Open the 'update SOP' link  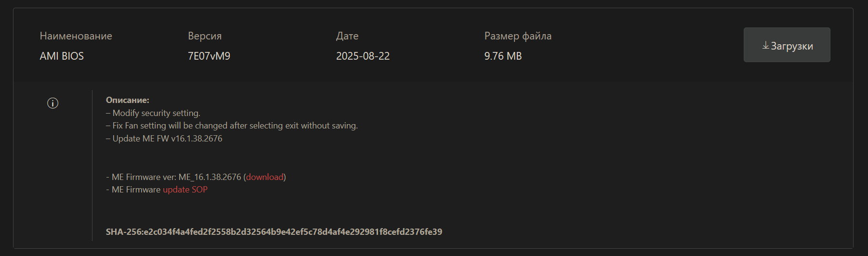[x=185, y=190]
